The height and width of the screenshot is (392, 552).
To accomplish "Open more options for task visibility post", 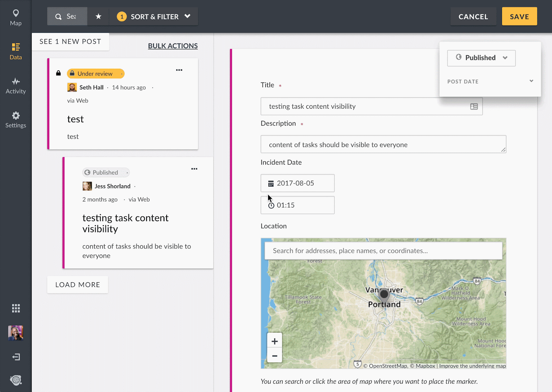I will point(194,169).
